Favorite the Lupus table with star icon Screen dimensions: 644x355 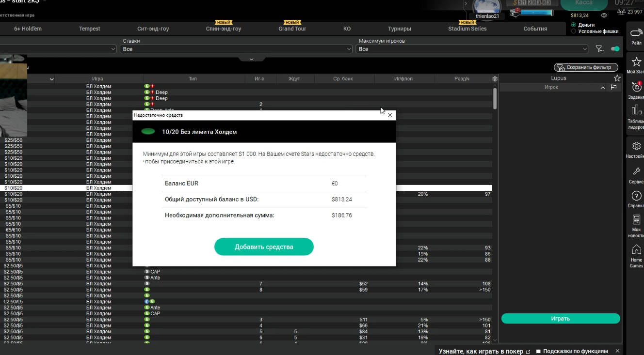[617, 78]
